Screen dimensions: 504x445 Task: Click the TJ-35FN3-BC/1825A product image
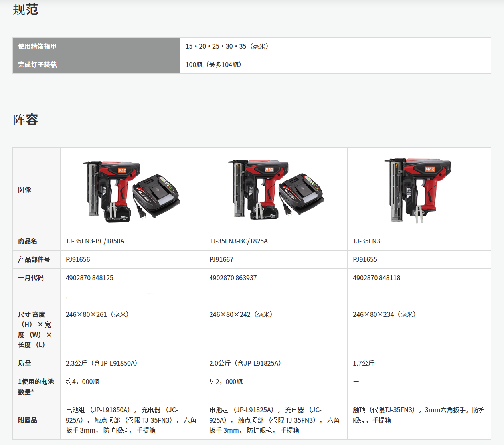coord(276,190)
